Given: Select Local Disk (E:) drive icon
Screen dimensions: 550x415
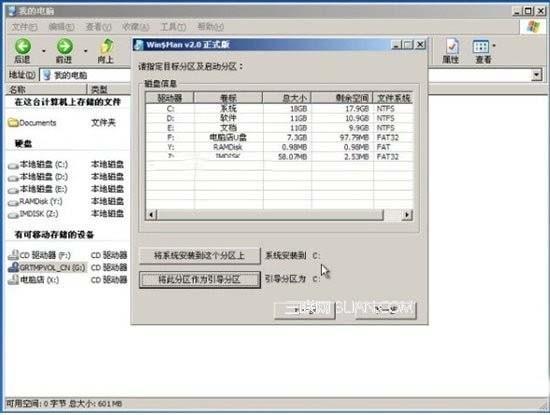Looking at the screenshot, I should [x=13, y=189].
